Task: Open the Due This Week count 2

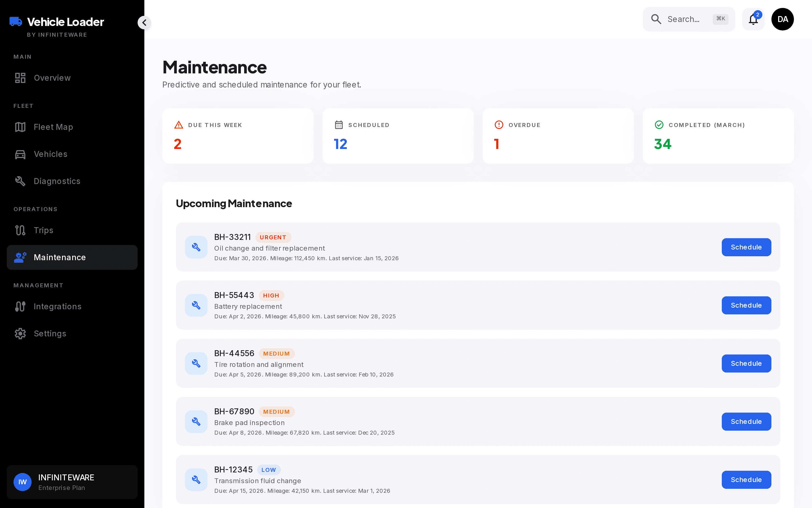Action: click(x=178, y=144)
